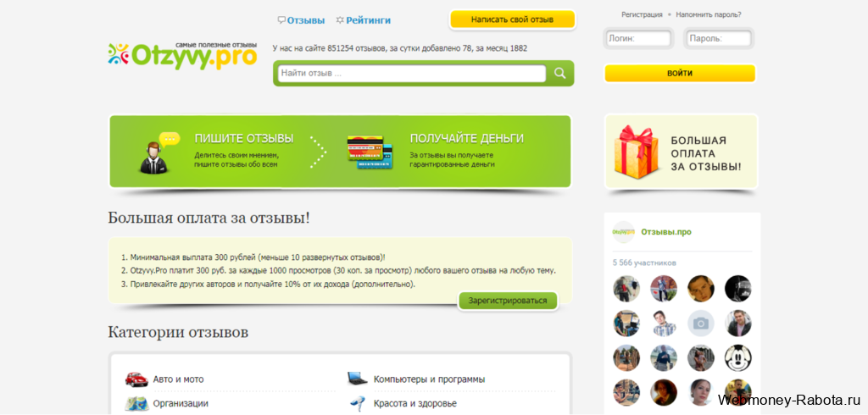This screenshot has height=415, width=868.
Task: Focus the Найти отзыв search field
Action: tap(412, 73)
